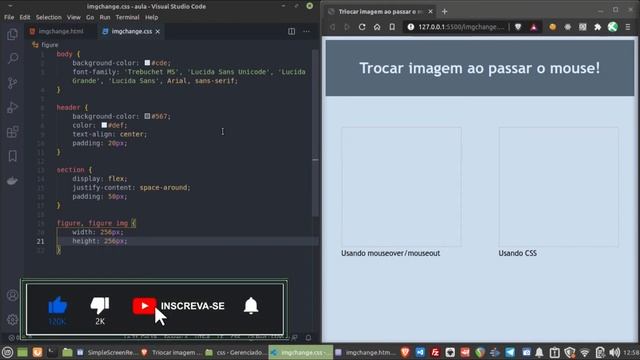Open the Edit menu

[x=25, y=17]
